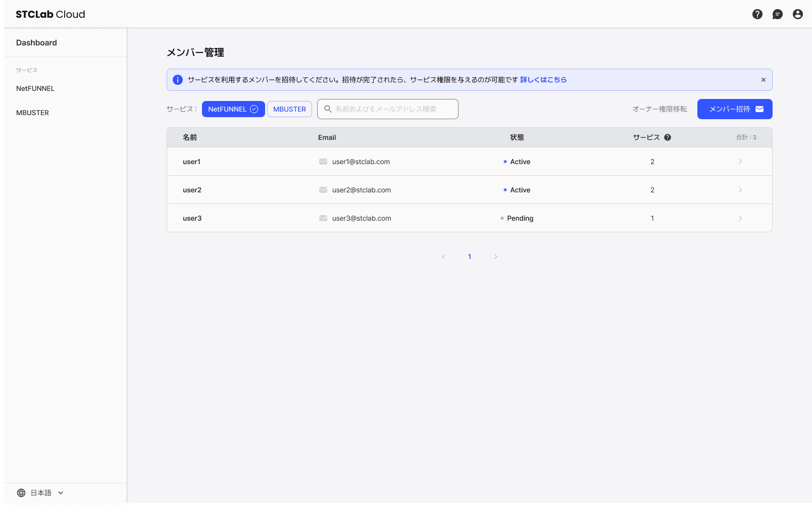Click the user2@stclab.com email text
The image size is (812, 509).
pos(362,190)
